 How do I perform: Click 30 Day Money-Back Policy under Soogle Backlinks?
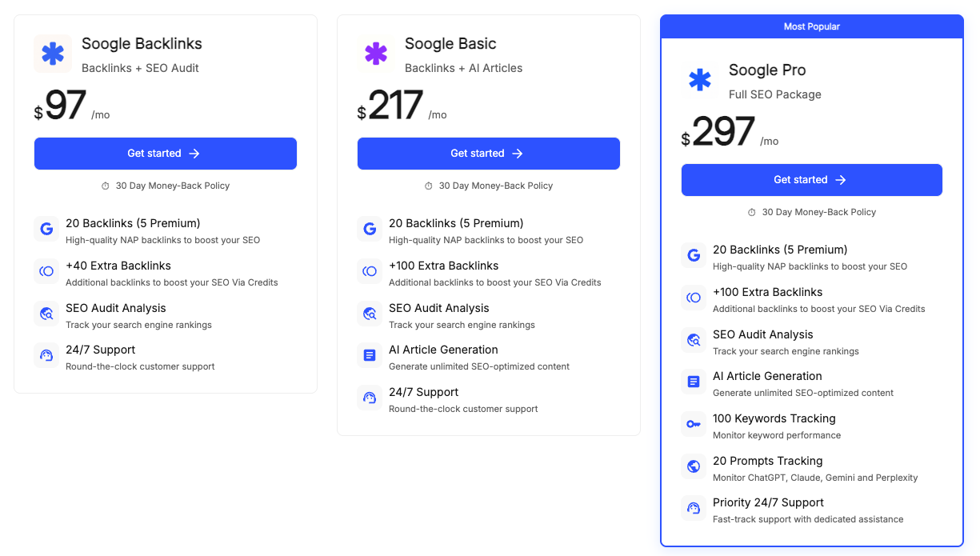166,186
